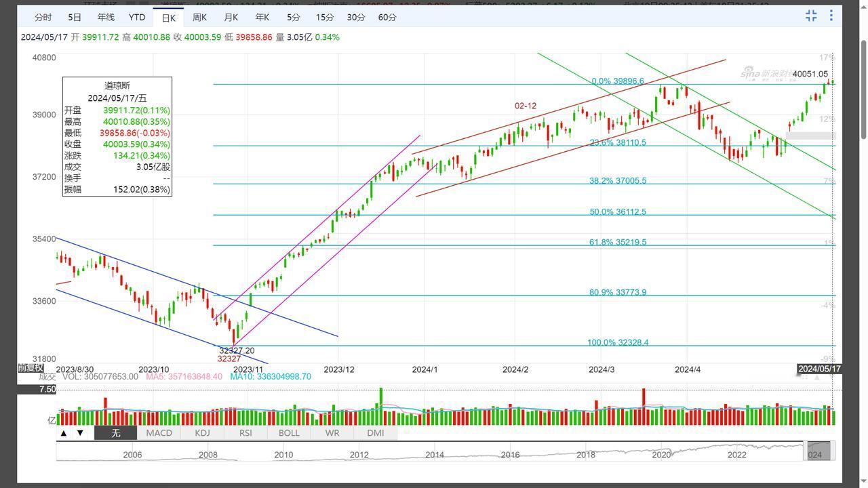Viewport: 868px width, 488px height.
Task: Click the 0.0% 39896.6 Fibonacci label
Action: 618,81
